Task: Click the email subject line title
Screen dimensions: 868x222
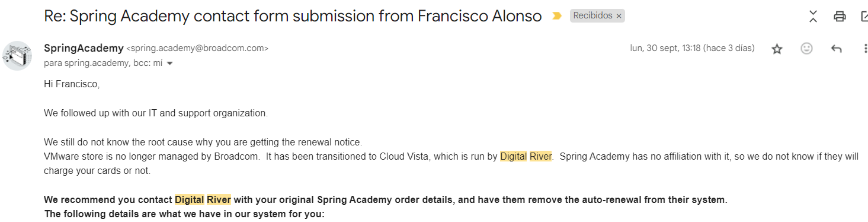Action: [293, 16]
